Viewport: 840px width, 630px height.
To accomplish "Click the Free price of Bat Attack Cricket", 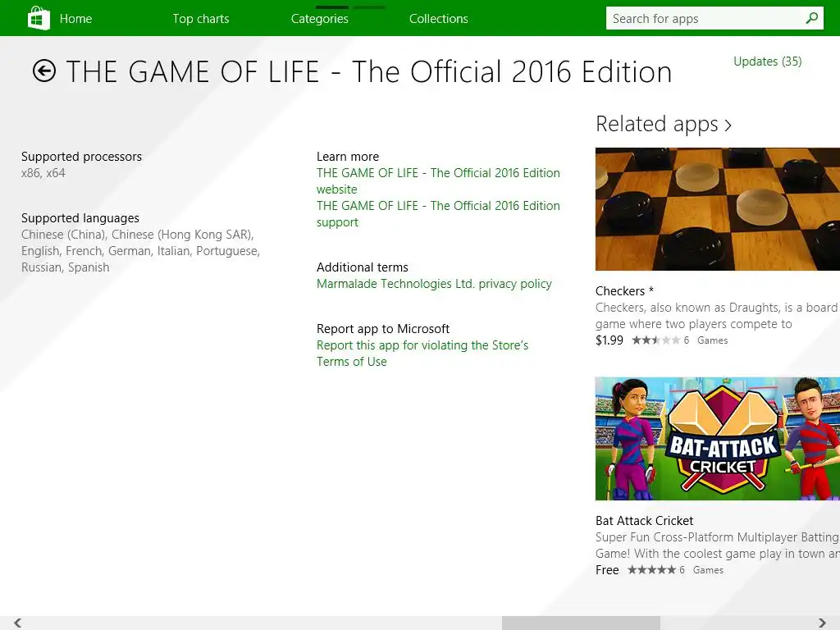I will click(x=607, y=570).
